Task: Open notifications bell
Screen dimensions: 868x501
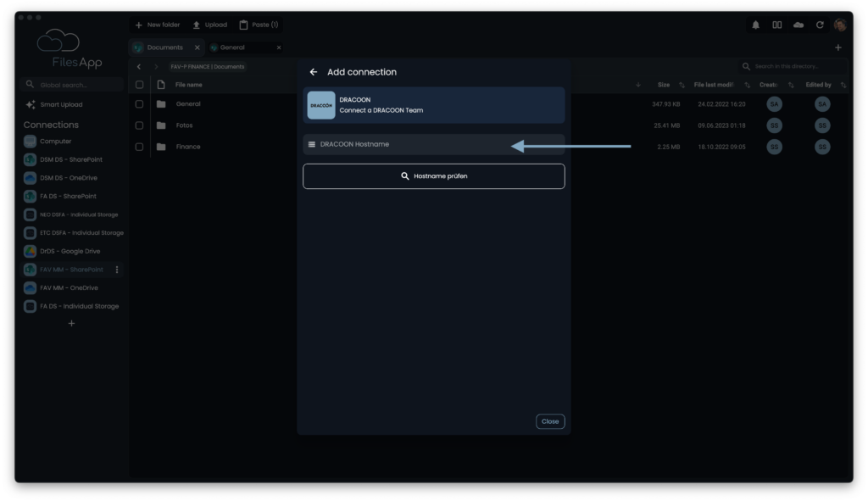Action: (755, 25)
